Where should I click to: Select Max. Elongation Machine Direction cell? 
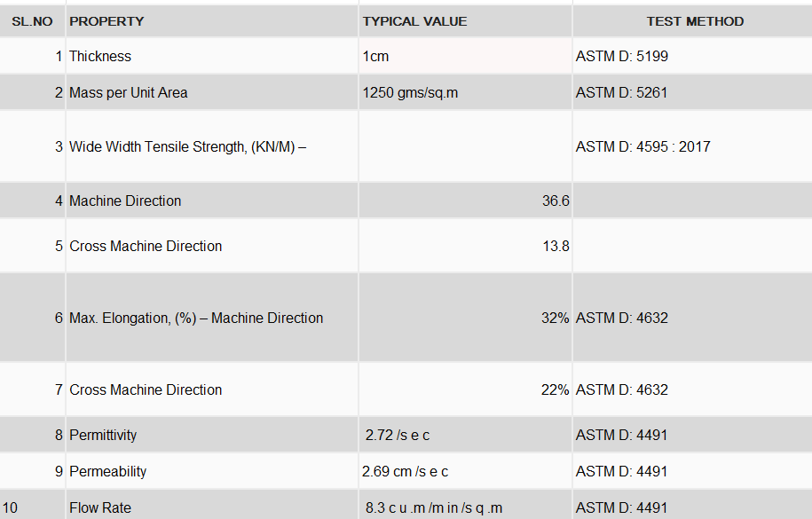[x=212, y=318]
